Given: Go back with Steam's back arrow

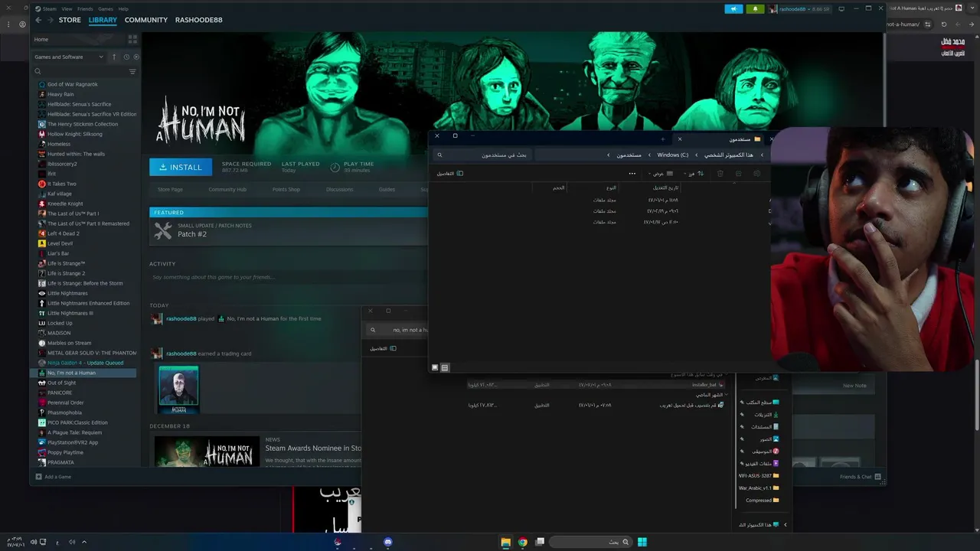Looking at the screenshot, I should (x=38, y=20).
